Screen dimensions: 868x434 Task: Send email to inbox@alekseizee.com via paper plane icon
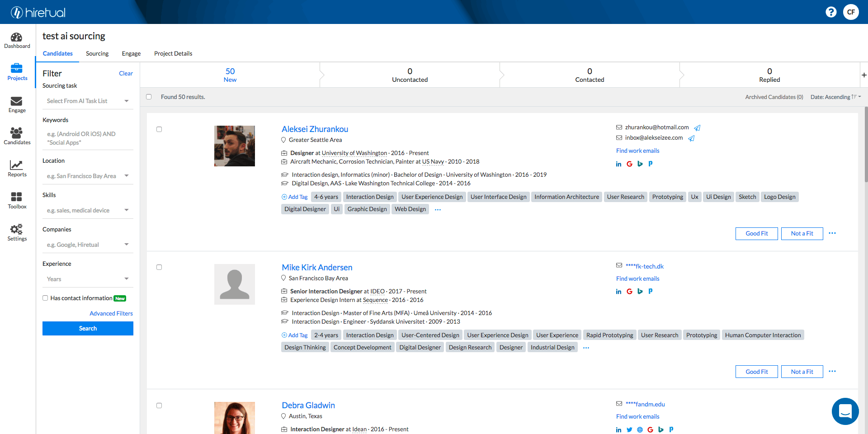691,138
